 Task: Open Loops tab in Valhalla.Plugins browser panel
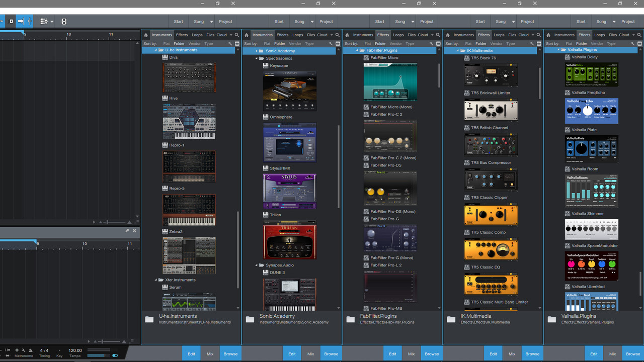click(x=600, y=35)
